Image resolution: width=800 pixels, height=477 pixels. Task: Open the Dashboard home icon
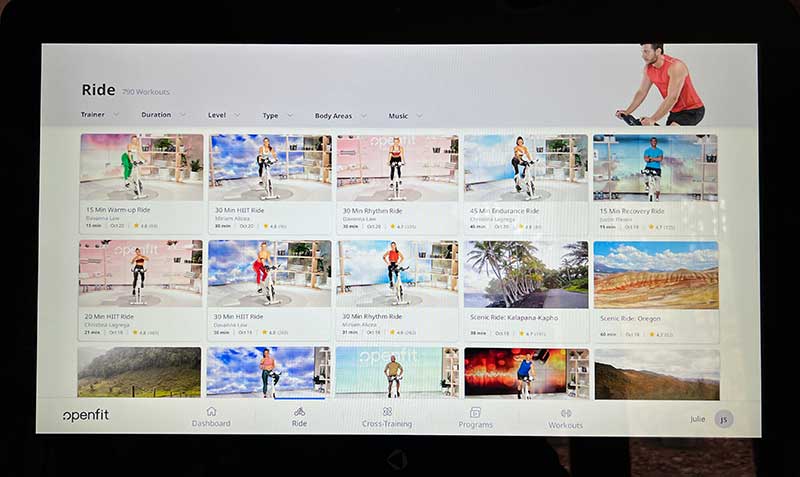[x=211, y=411]
